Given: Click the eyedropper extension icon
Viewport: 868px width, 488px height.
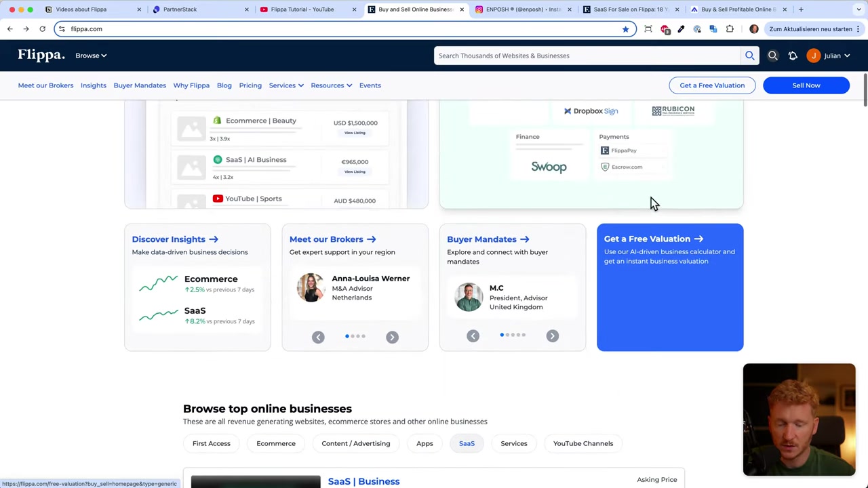Looking at the screenshot, I should click(681, 29).
